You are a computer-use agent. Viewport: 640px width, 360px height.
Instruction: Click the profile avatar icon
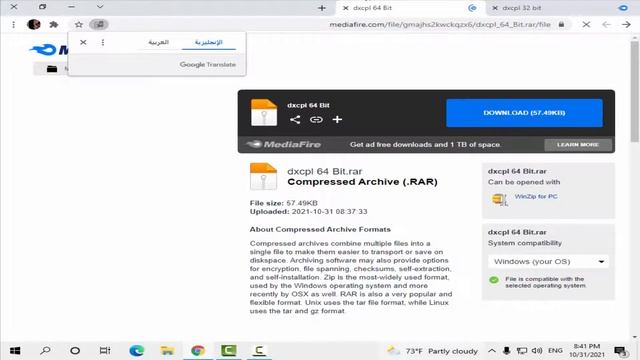33,24
